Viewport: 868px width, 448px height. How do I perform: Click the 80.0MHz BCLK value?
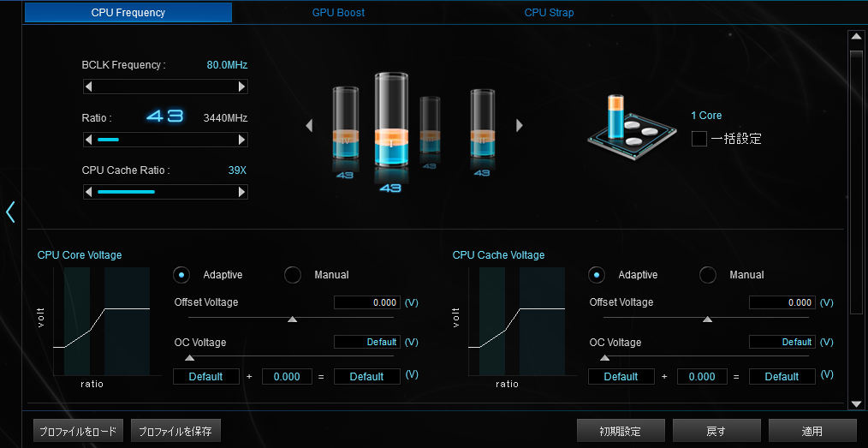(227, 65)
